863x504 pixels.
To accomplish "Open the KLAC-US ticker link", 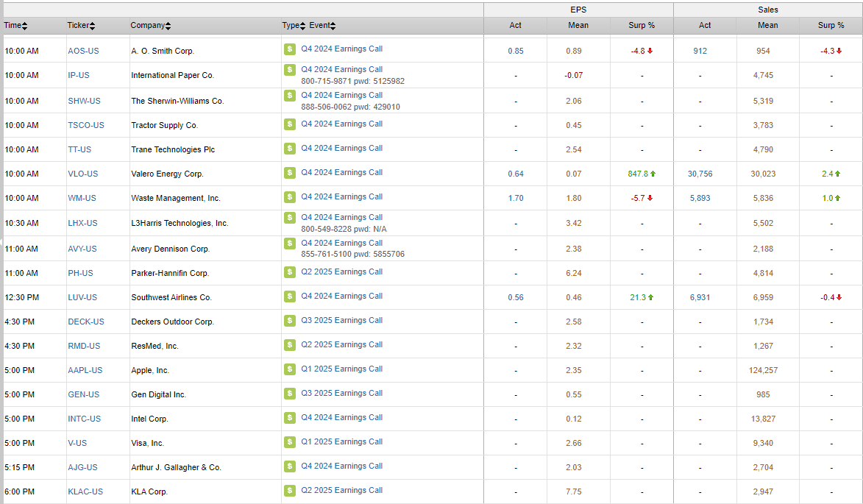I will [x=85, y=491].
